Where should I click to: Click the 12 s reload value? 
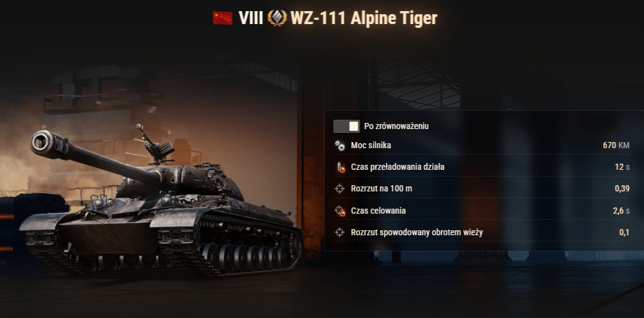click(x=621, y=167)
